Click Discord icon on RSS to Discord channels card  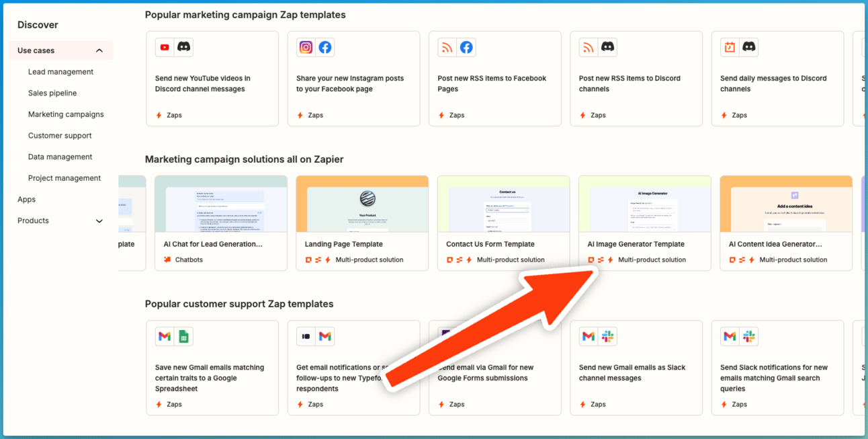coord(607,47)
